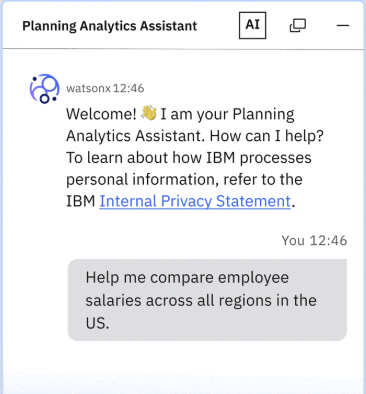Click the AI label badge in header
Image resolution: width=366 pixels, height=394 pixels.
[x=252, y=25]
